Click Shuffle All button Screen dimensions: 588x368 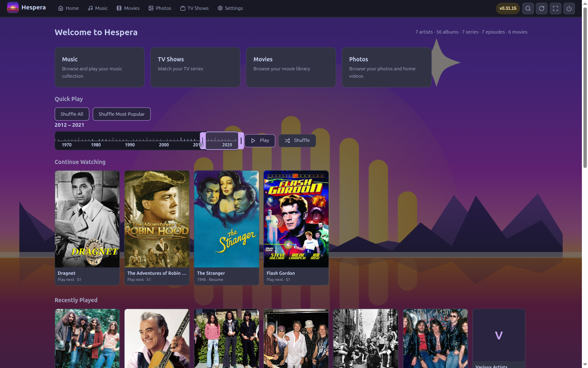[x=72, y=114]
